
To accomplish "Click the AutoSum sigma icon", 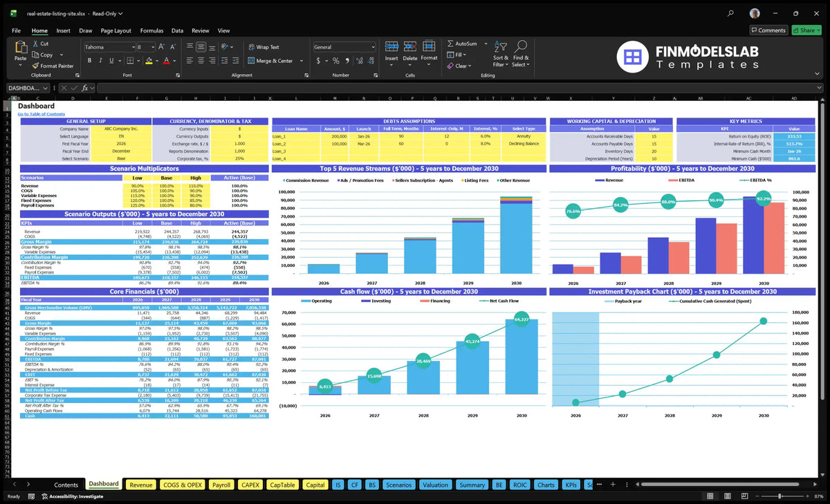I will [x=450, y=44].
